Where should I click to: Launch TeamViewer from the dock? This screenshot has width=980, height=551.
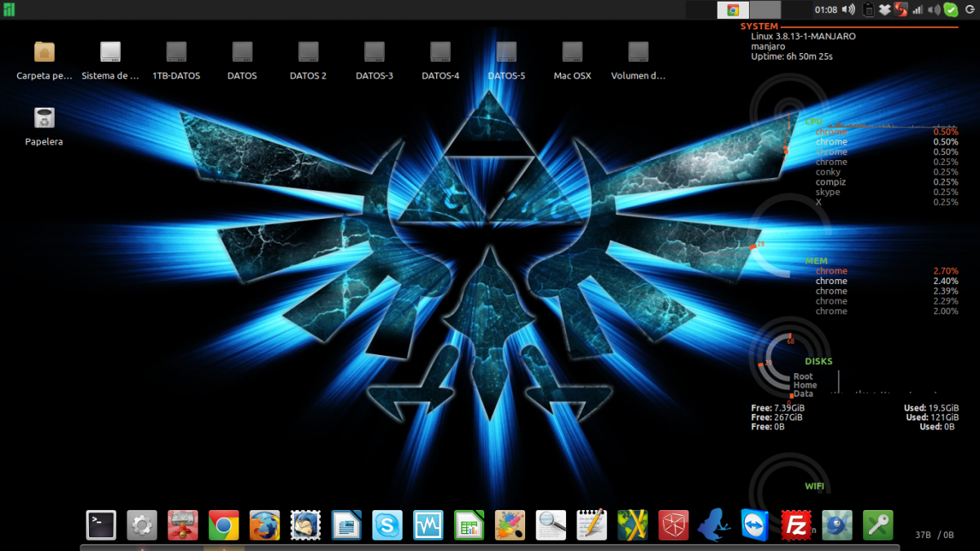(755, 525)
